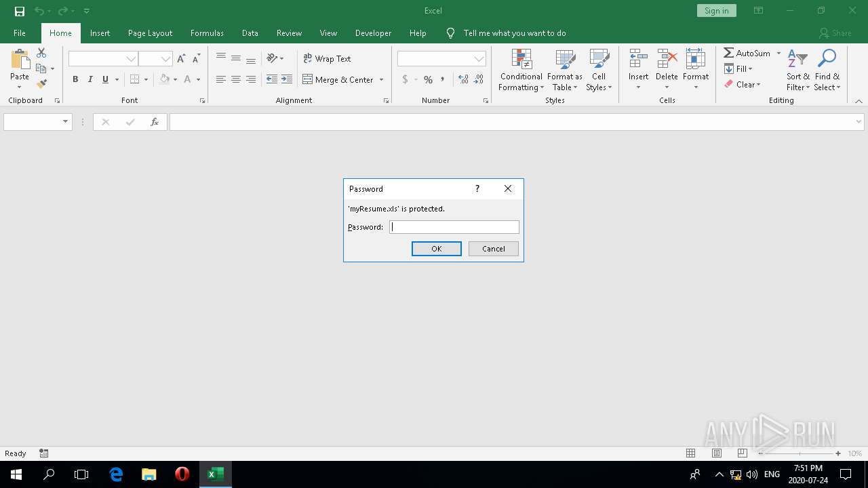Click the Percent Style icon
This screenshot has height=488, width=868.
[x=428, y=79]
